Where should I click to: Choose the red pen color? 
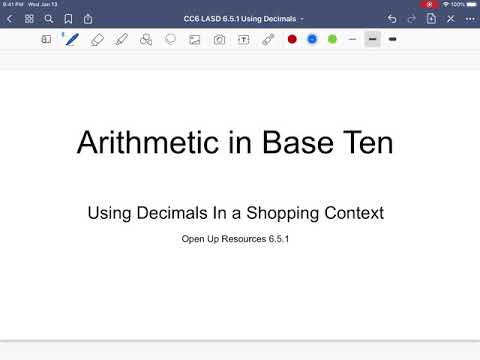292,39
